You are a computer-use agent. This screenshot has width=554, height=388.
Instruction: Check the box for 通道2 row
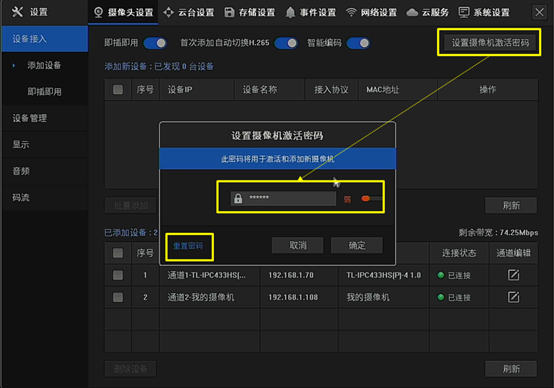click(118, 297)
